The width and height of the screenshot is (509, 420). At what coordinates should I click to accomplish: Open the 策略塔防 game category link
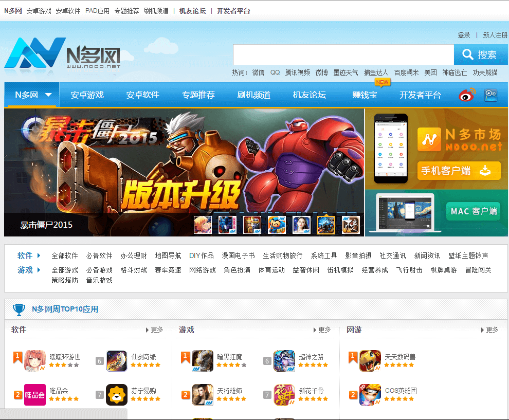(65, 280)
